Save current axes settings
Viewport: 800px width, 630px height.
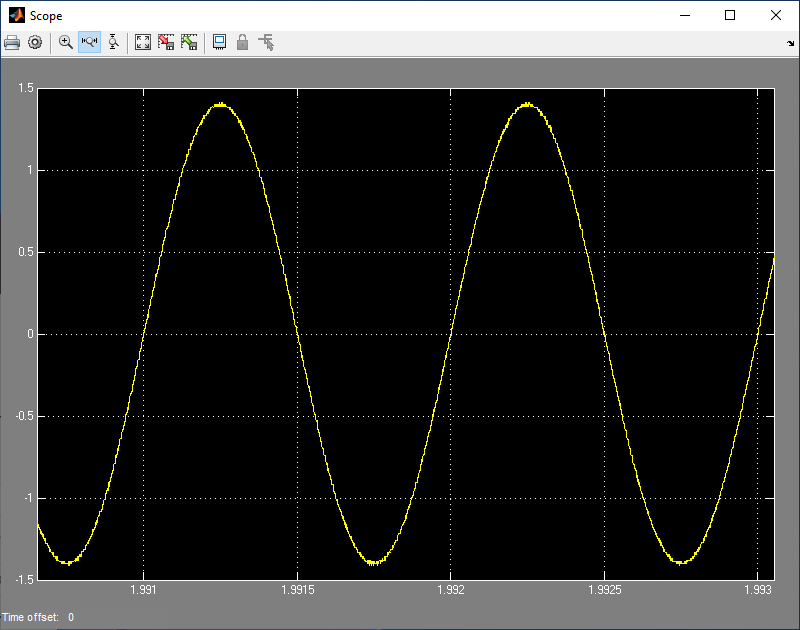click(x=166, y=43)
